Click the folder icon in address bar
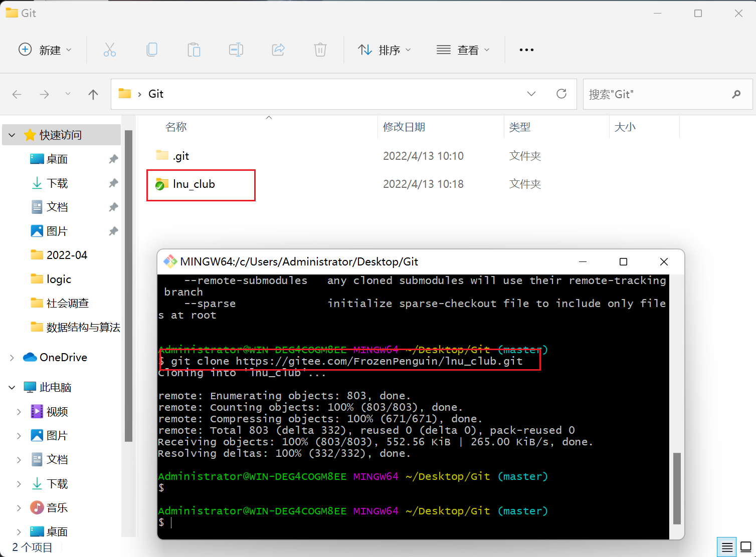This screenshot has height=557, width=756. 125,94
